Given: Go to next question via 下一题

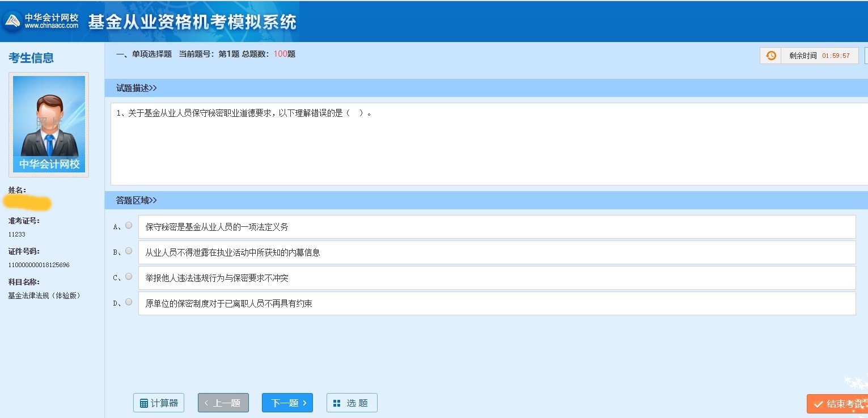Looking at the screenshot, I should click(x=287, y=402).
